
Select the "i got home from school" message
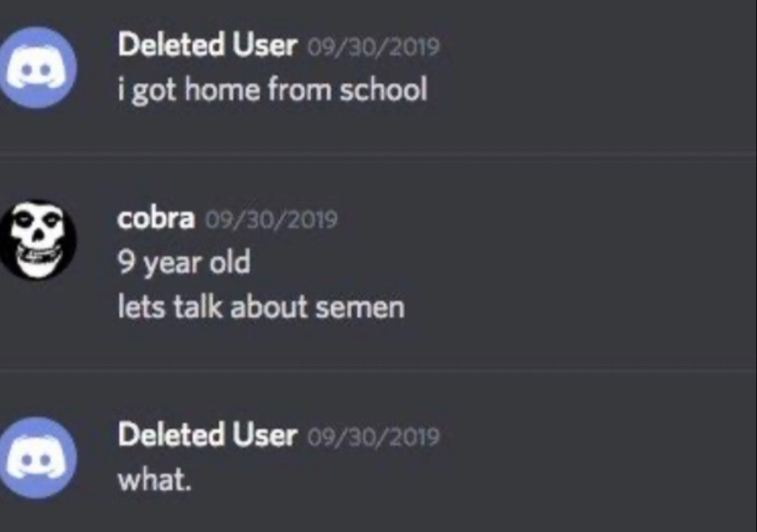point(272,90)
